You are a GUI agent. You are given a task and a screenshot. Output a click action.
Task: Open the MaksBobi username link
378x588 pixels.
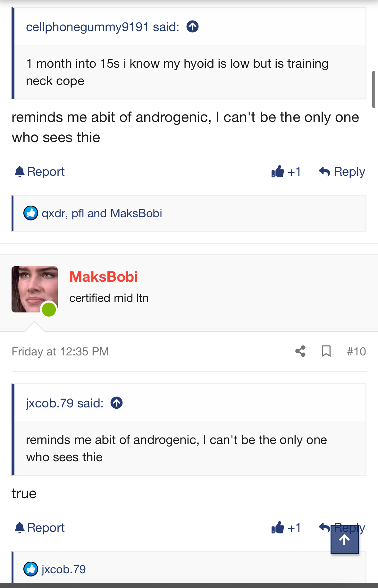pyautogui.click(x=104, y=277)
